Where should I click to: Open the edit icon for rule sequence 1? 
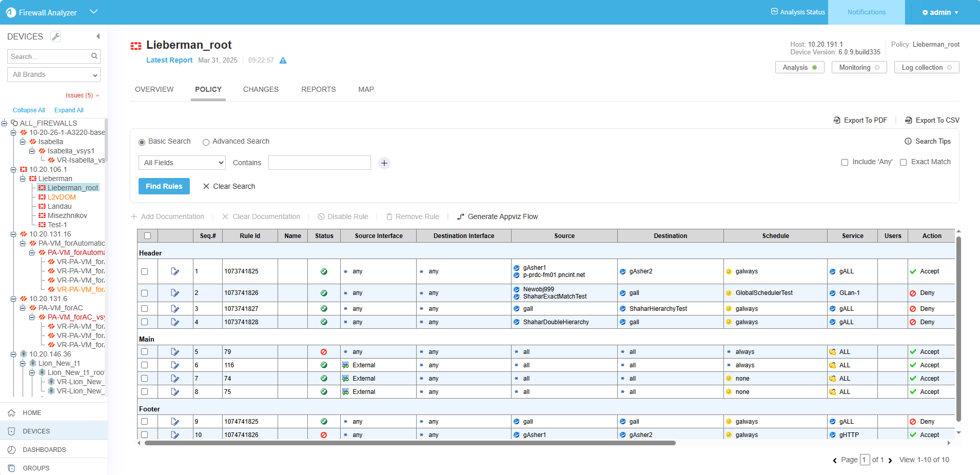[x=175, y=271]
